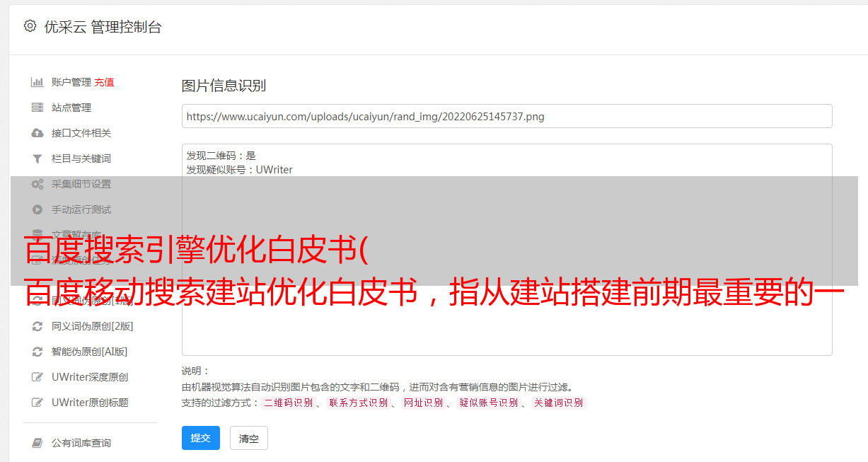
Task: Click the 联系方式识别 tag
Action: click(358, 403)
